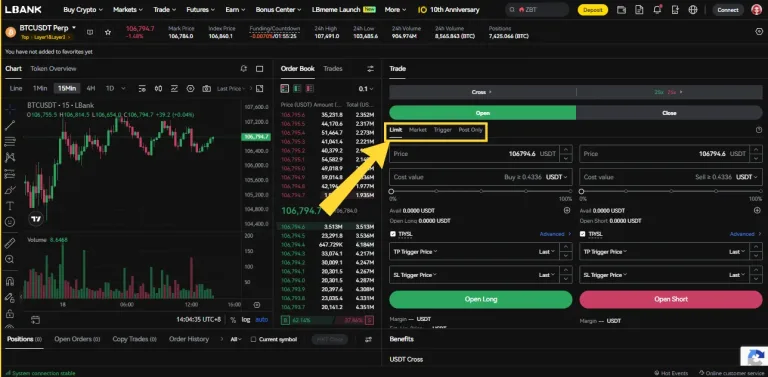
Task: Toggle percent scale on chart
Action: point(233,320)
